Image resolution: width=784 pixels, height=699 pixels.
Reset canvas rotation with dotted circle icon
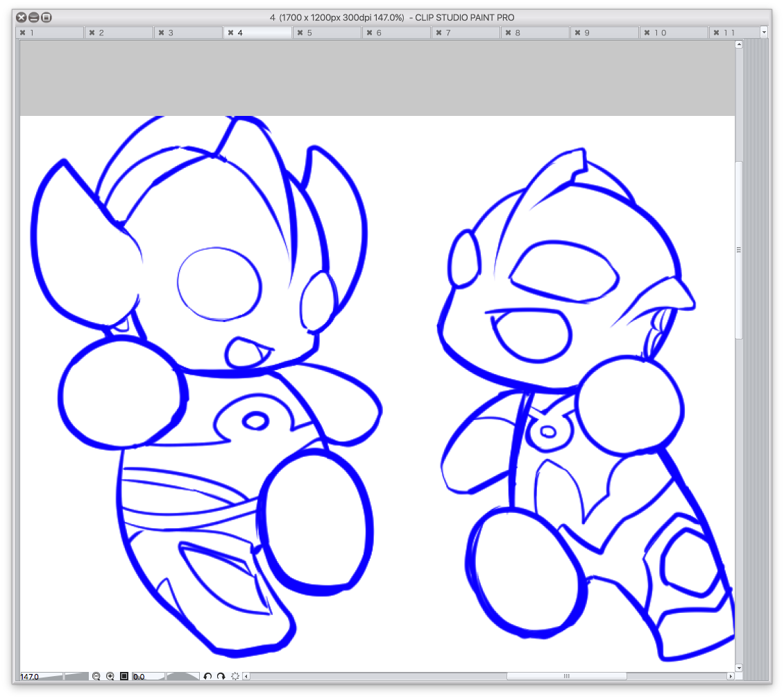pos(235,676)
